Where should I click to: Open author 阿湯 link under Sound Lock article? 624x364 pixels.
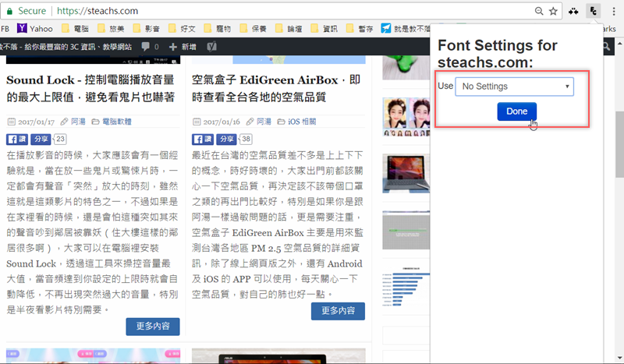[78, 122]
